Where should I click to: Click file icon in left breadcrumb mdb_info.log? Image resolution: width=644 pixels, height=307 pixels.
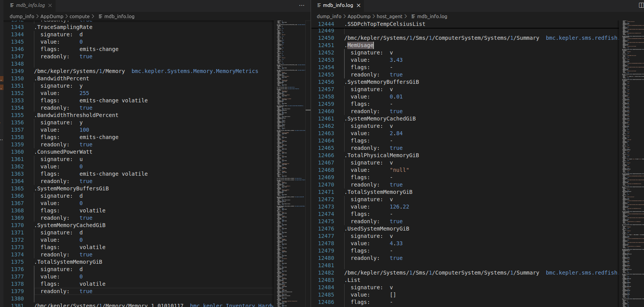100,17
